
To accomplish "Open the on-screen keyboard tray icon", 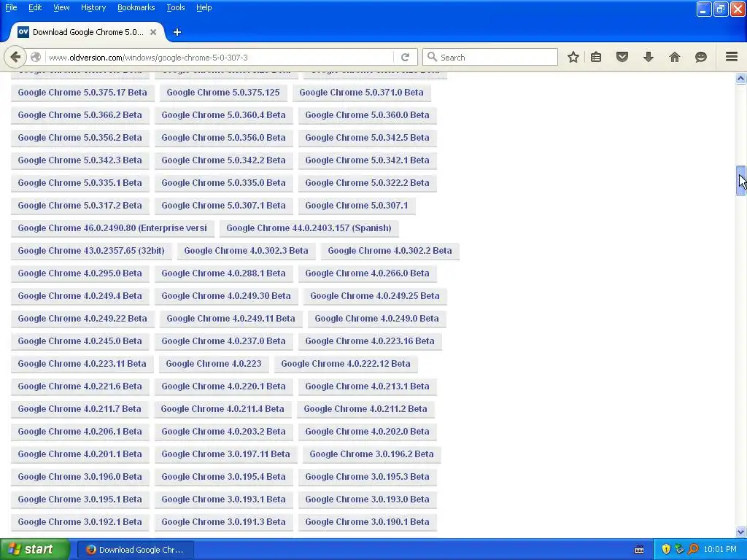I will [639, 550].
